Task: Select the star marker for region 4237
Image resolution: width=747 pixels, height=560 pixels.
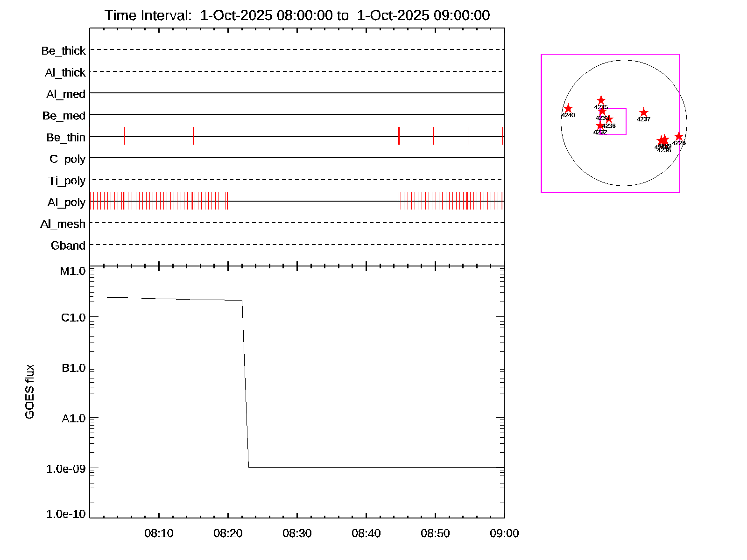Action: pyautogui.click(x=643, y=112)
